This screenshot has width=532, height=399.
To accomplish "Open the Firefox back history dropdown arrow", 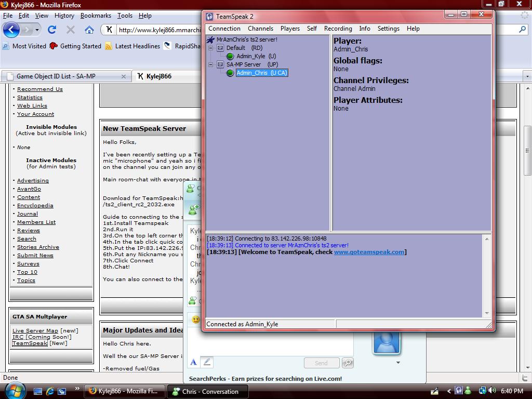I will pyautogui.click(x=37, y=30).
